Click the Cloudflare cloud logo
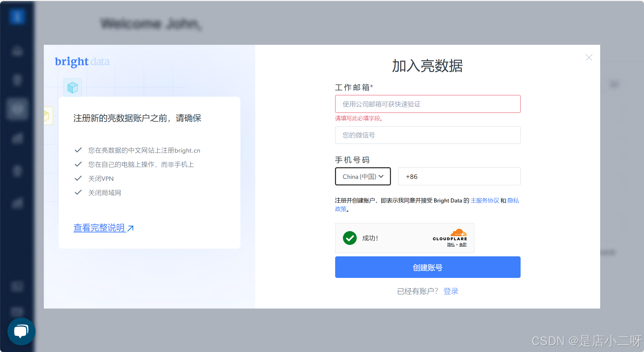644x352 pixels. (458, 233)
